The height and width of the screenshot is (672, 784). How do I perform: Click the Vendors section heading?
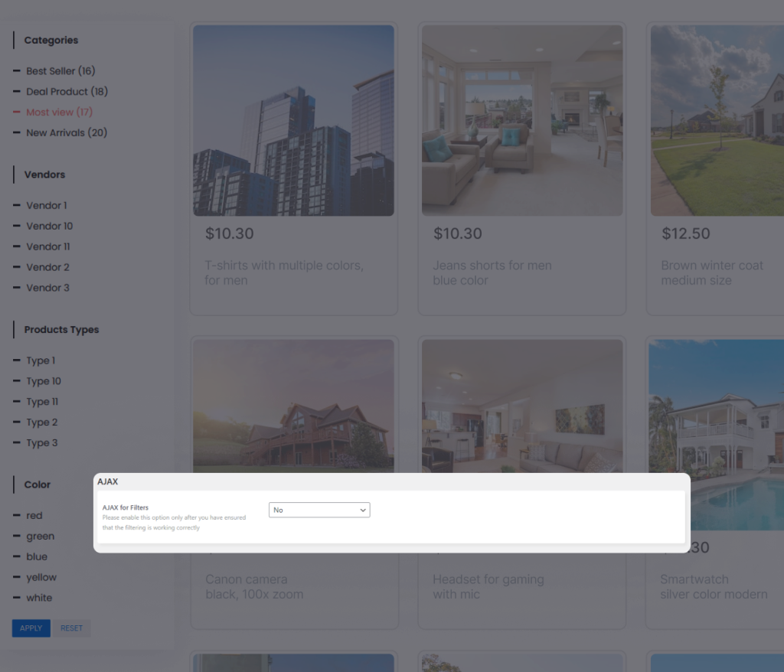click(x=44, y=175)
